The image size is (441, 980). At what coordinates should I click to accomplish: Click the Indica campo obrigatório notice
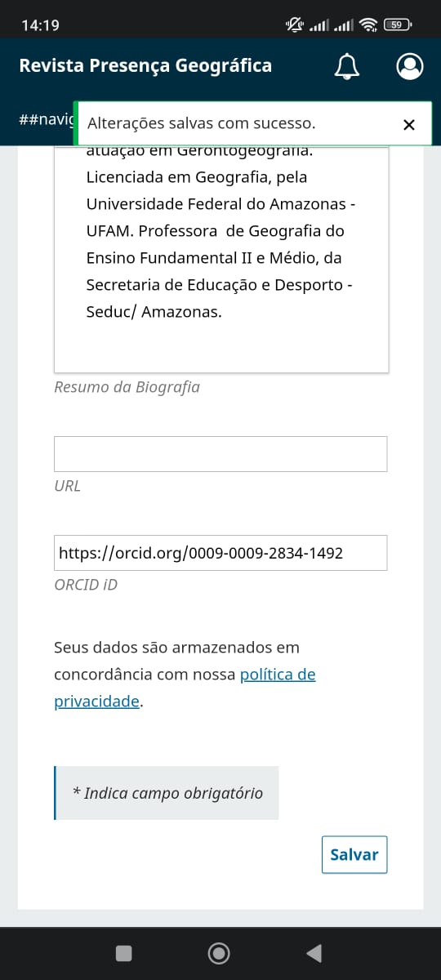click(x=167, y=793)
